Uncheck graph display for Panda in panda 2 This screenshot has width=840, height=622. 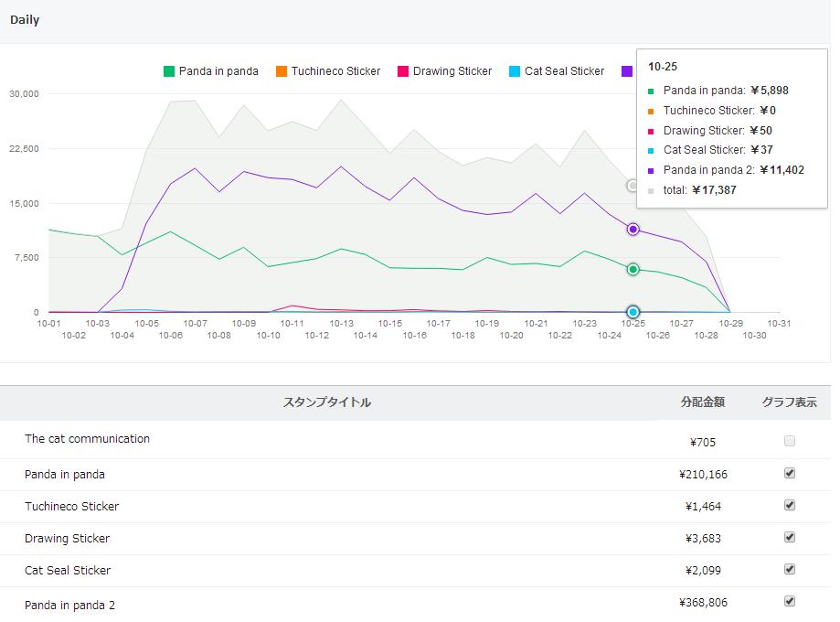tap(790, 601)
